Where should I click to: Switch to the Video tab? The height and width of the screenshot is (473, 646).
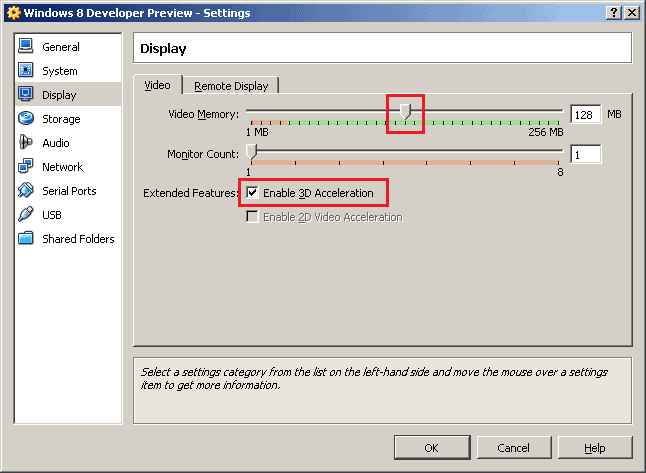157,85
